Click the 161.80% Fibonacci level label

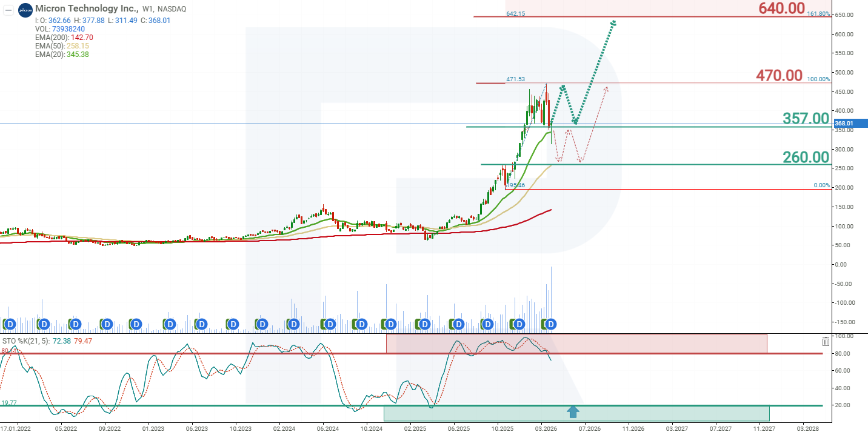tap(818, 13)
